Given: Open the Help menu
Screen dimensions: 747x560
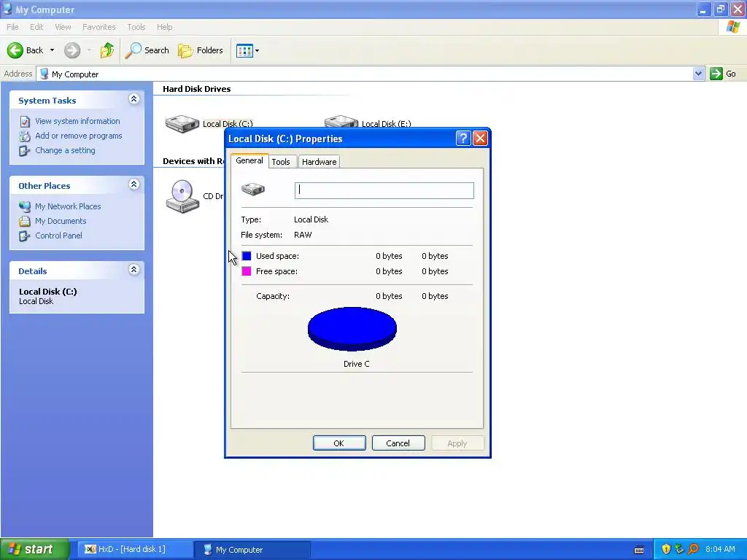Looking at the screenshot, I should click(x=165, y=27).
